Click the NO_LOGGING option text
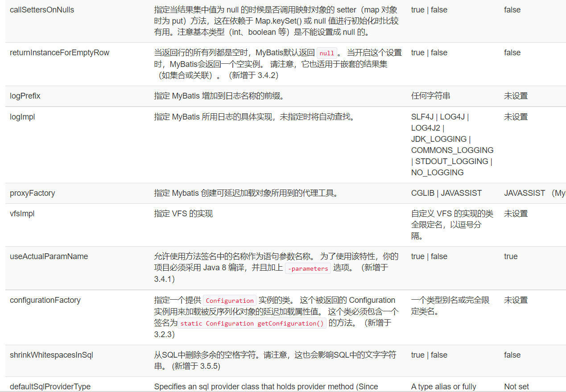Screen dimensions: 566x392 (438, 173)
